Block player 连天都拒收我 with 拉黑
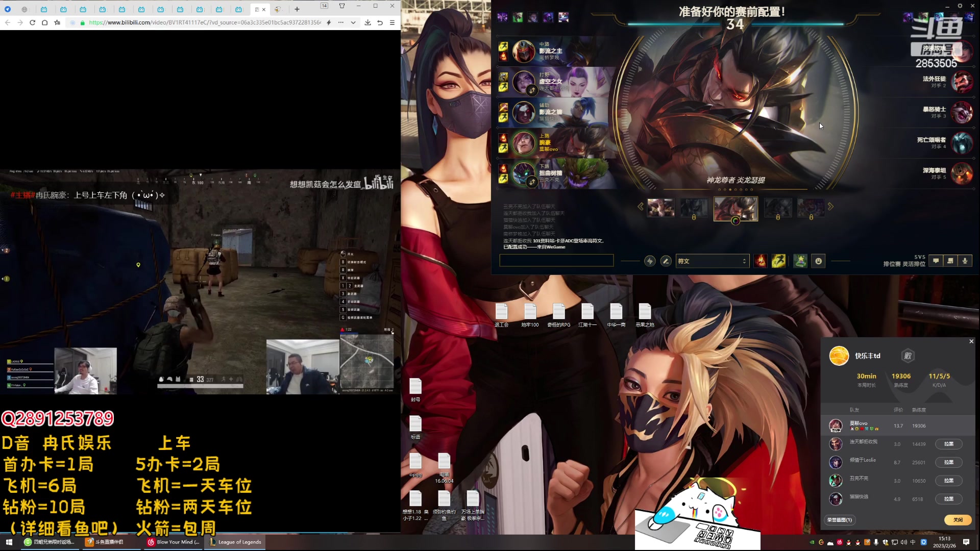This screenshot has width=980, height=551. click(948, 444)
